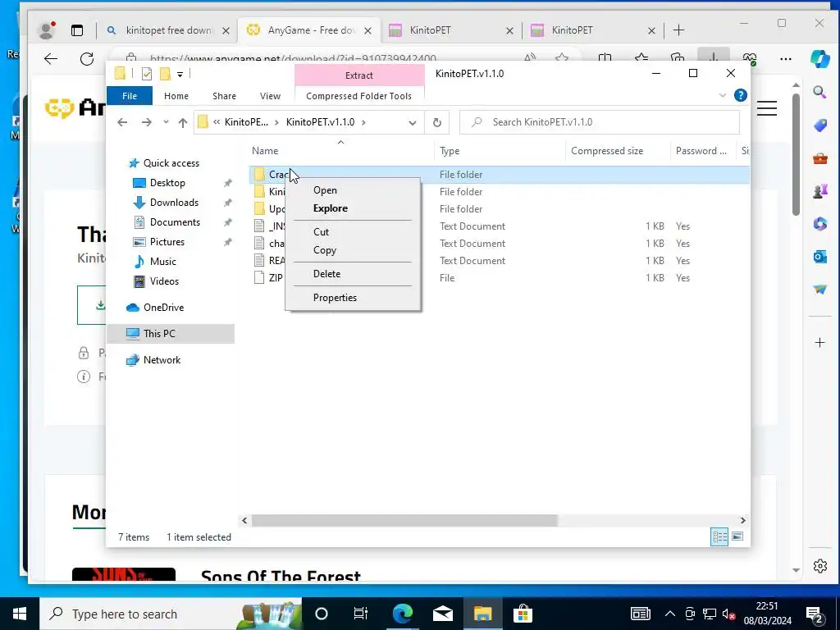Choose Properties in the context menu
Image resolution: width=840 pixels, height=630 pixels.
(x=353, y=297)
